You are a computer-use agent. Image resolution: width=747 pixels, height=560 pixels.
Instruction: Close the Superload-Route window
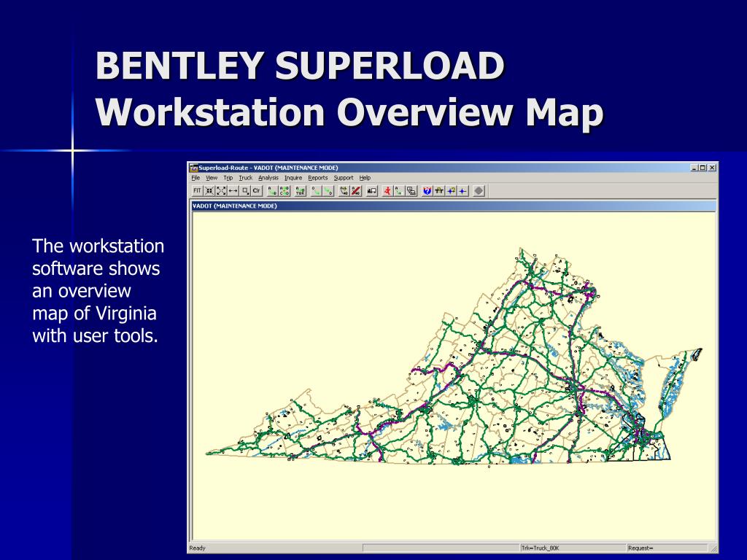coord(712,168)
